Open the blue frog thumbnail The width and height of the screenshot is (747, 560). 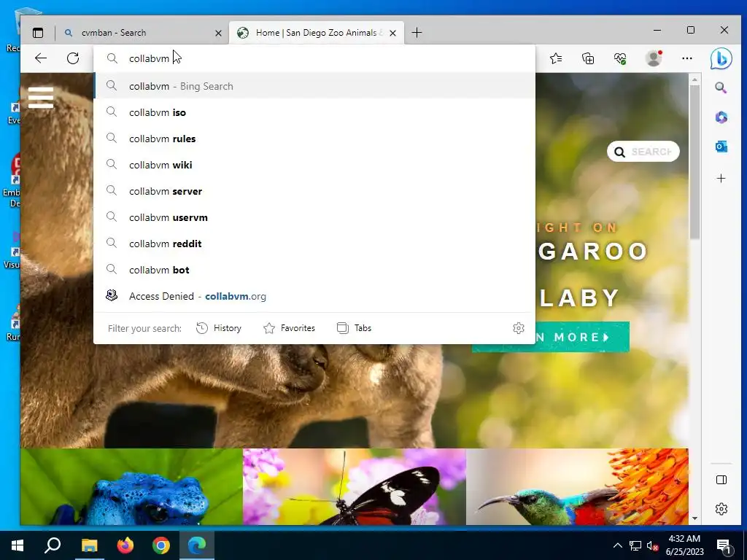[131, 486]
